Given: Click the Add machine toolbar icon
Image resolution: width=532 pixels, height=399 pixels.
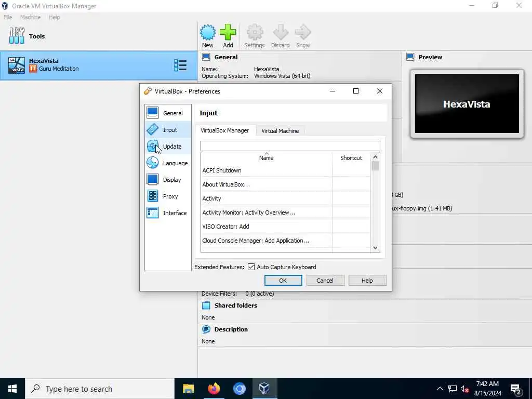Looking at the screenshot, I should point(228,36).
